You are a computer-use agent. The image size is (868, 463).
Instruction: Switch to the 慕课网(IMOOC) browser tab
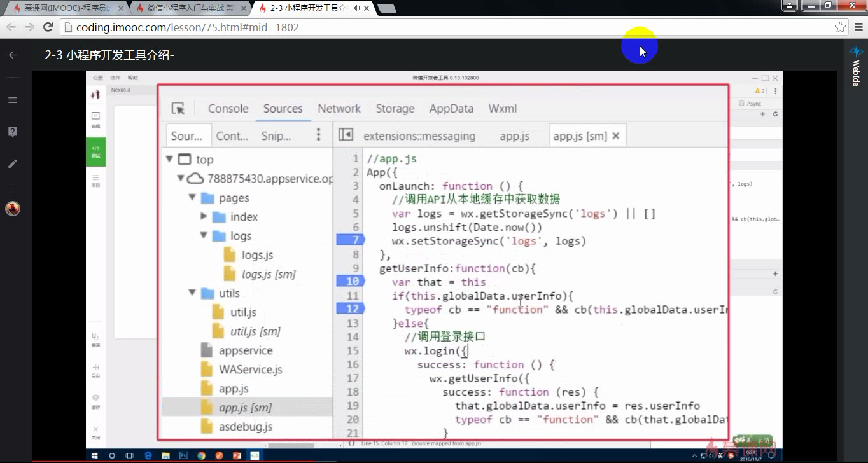coord(67,8)
